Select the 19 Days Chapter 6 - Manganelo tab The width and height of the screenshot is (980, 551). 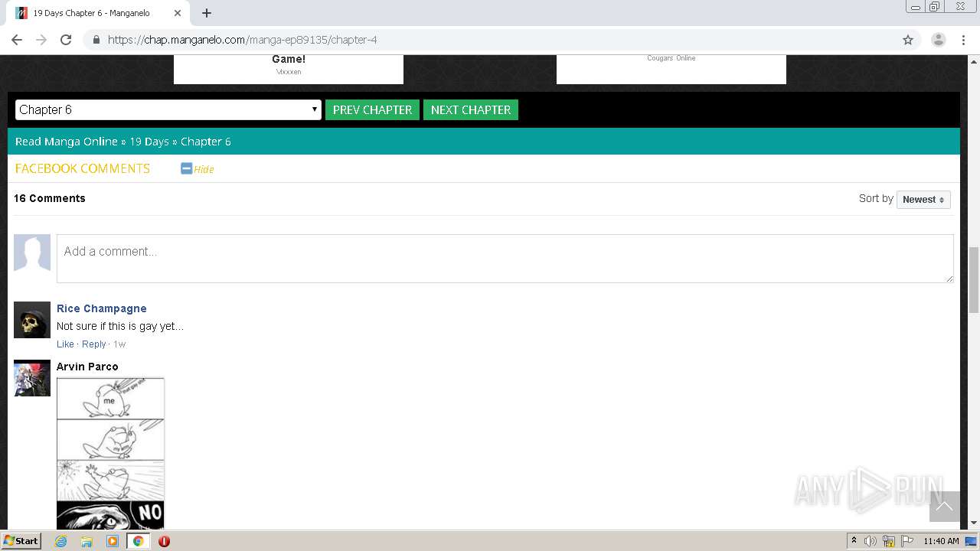pos(100,13)
